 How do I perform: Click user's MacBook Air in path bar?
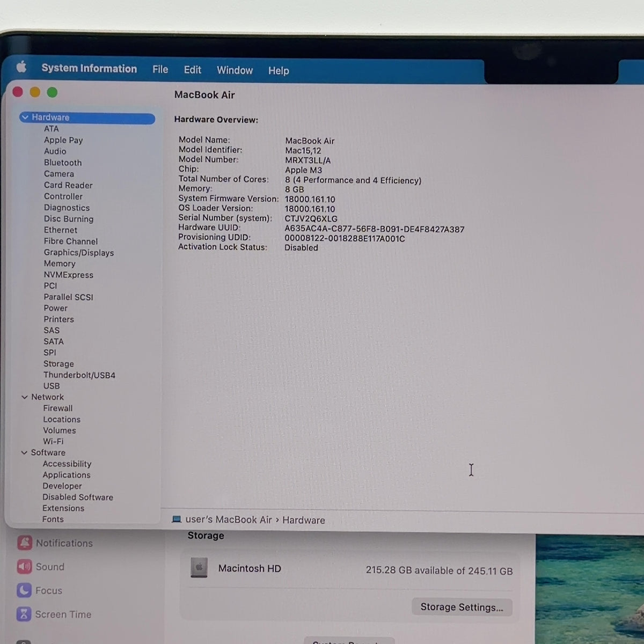pyautogui.click(x=229, y=519)
